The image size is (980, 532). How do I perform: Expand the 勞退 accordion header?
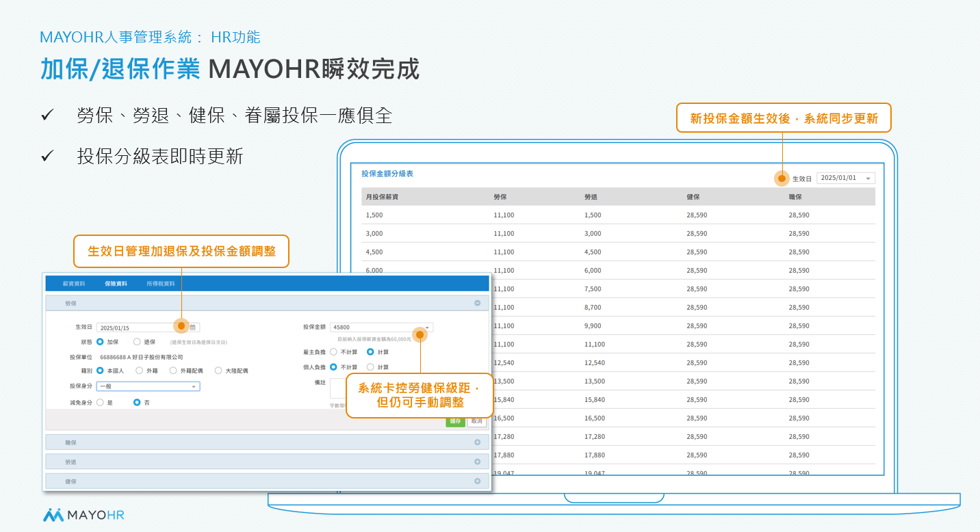click(x=267, y=462)
